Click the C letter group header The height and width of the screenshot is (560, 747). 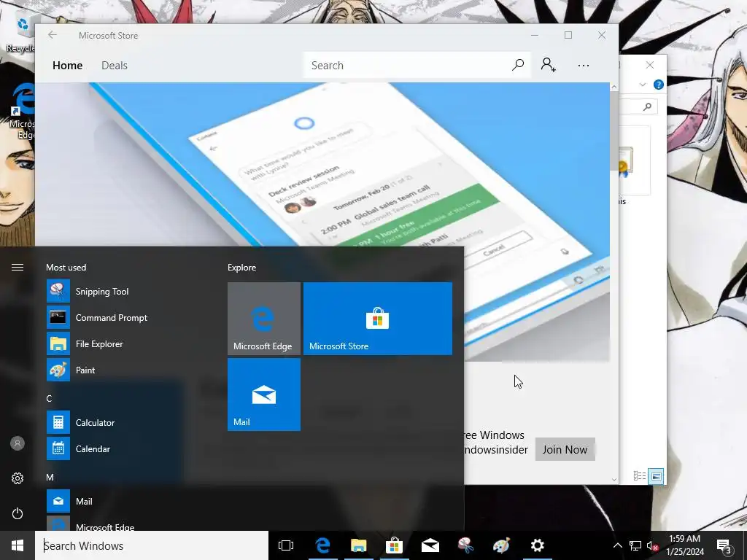coord(49,399)
